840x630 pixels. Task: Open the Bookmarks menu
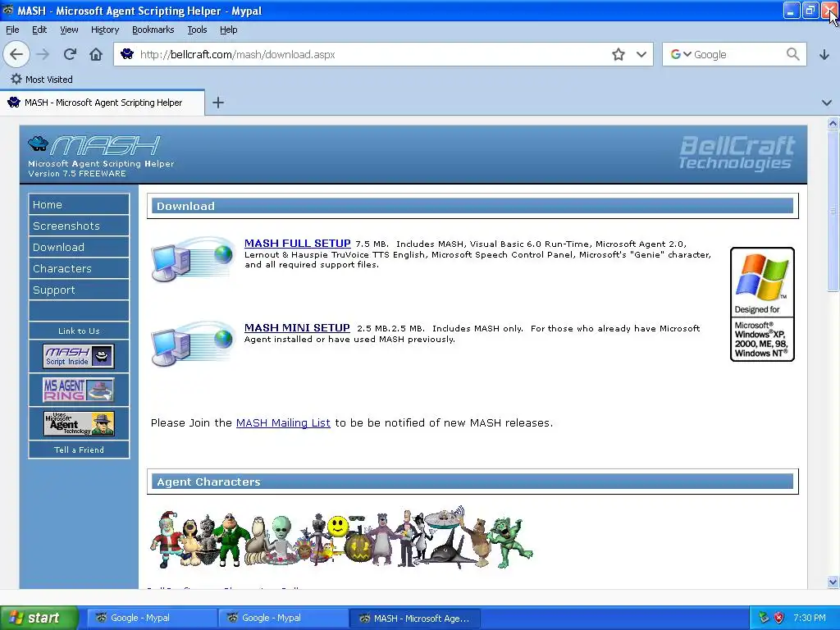coord(153,30)
